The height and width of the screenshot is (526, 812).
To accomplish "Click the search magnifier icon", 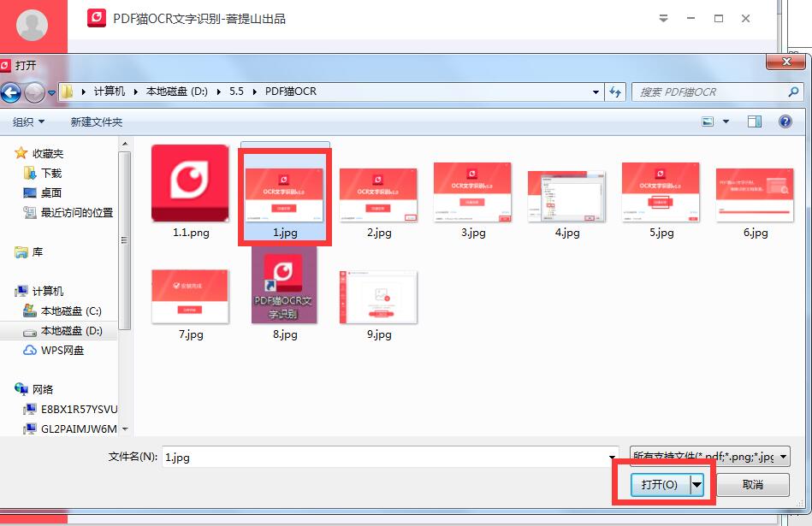I will 793,92.
